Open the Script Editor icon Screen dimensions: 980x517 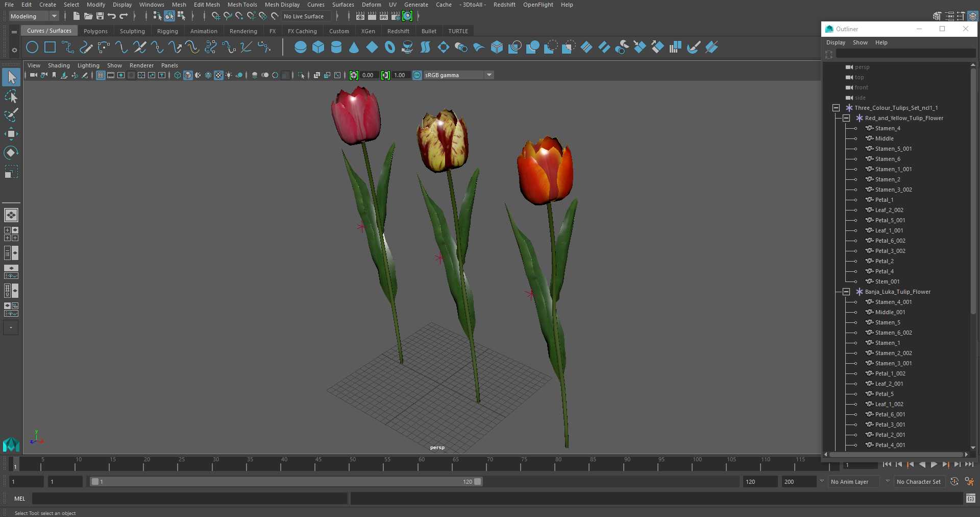click(x=971, y=498)
